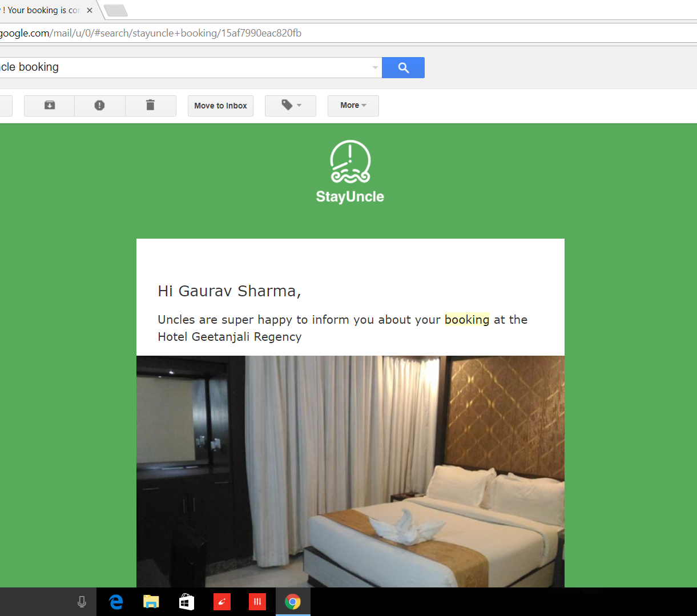This screenshot has height=616, width=697.
Task: Click the browser address bar URL
Action: coord(171,33)
